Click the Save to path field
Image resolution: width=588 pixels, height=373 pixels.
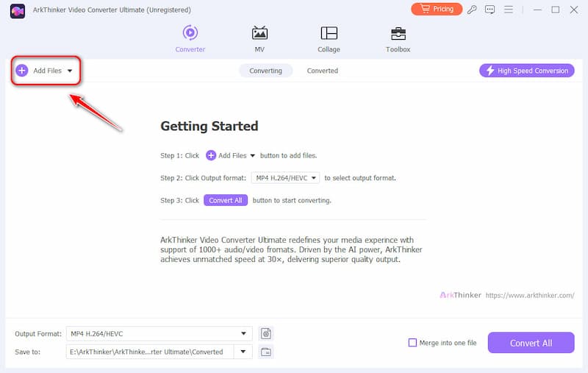click(x=150, y=352)
